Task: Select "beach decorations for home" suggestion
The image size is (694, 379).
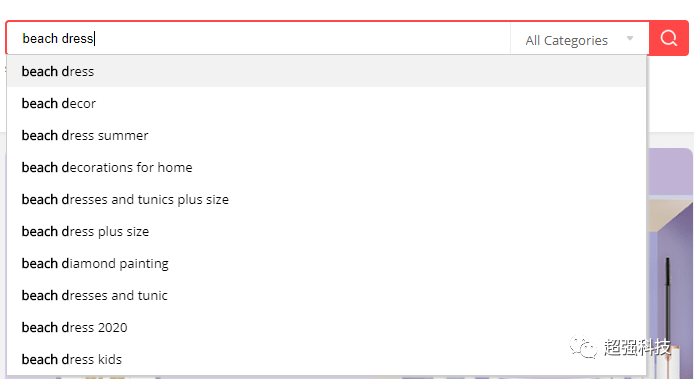Action: pyautogui.click(x=326, y=167)
